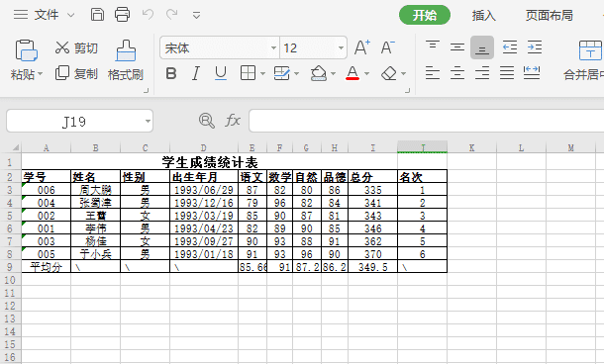The image size is (604, 364).
Task: Click the 出生年月 header cell
Action: coord(204,177)
